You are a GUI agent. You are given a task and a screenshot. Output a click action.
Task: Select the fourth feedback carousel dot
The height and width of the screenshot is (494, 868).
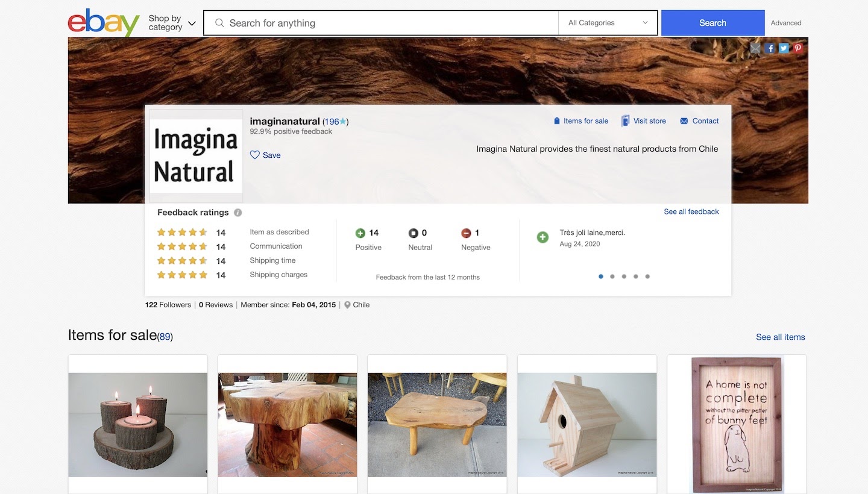pyautogui.click(x=636, y=277)
